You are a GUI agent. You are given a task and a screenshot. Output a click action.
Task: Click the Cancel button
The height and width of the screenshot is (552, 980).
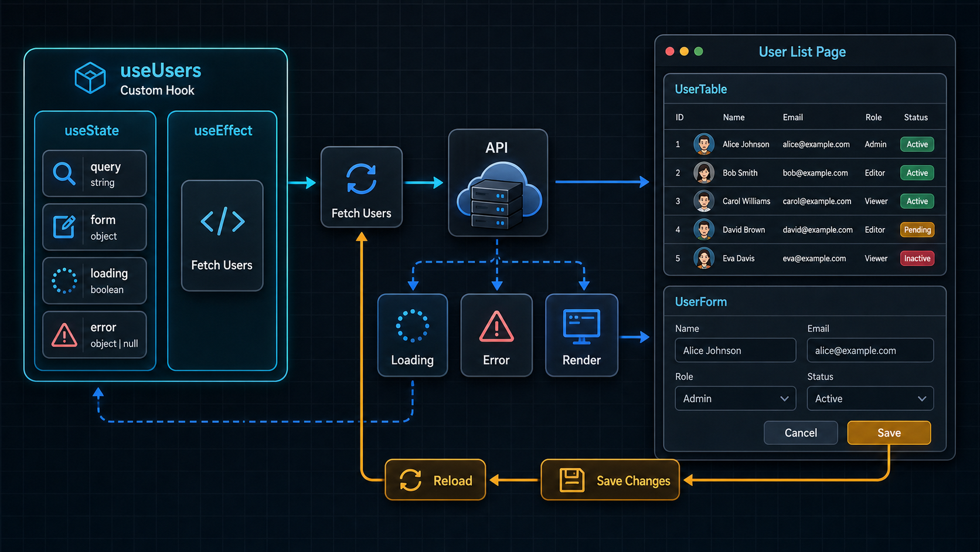point(801,433)
